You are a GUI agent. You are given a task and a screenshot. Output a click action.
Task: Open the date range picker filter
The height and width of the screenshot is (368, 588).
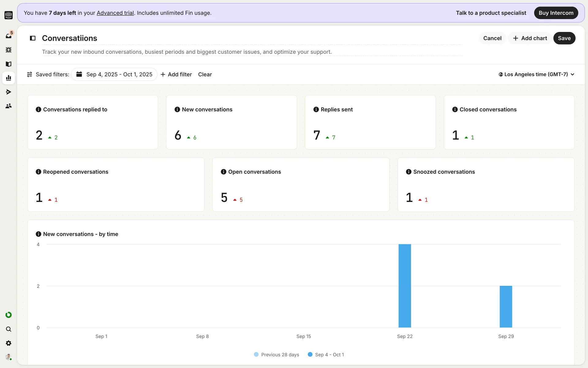[x=114, y=74]
